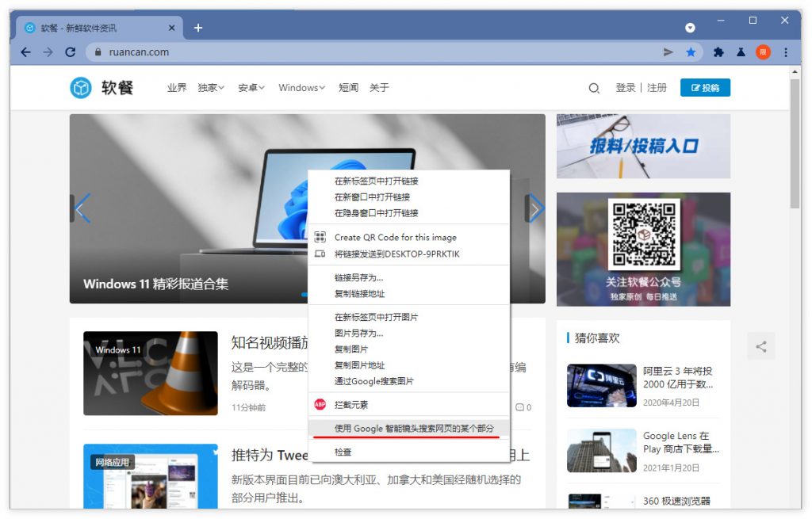Expand the 安卓 navigation dropdown

click(x=251, y=88)
